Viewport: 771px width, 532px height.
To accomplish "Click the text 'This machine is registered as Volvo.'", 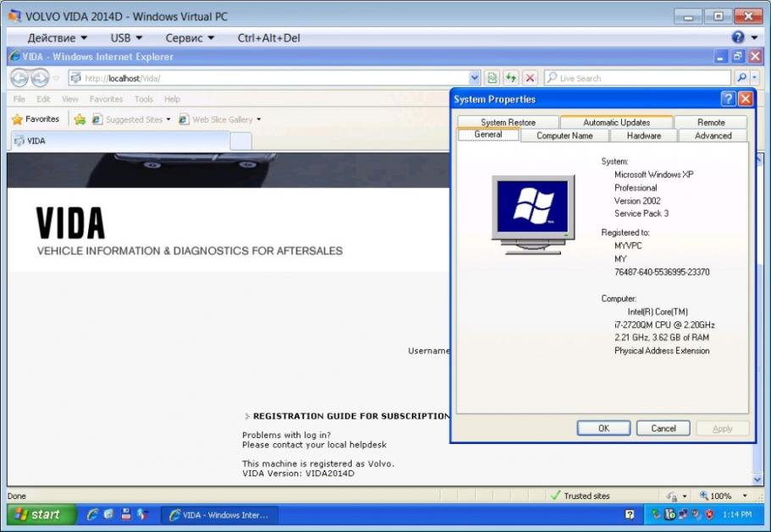I will coord(318,463).
